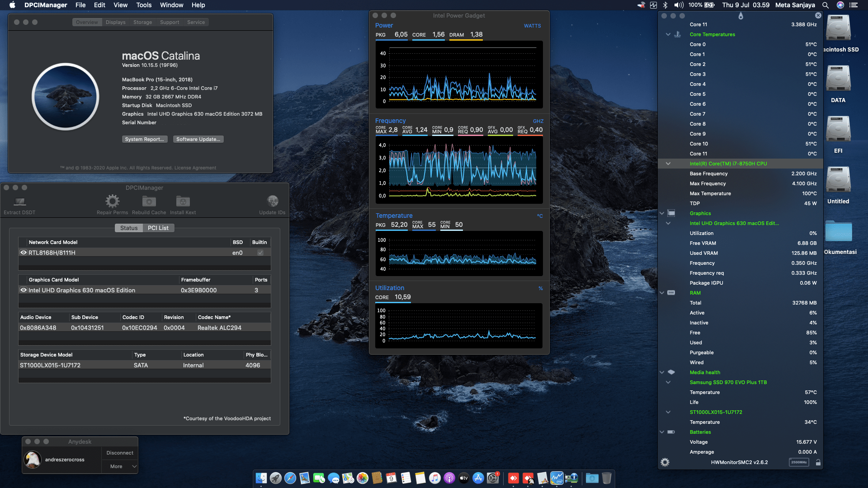This screenshot has height=488, width=868.
Task: Open Podcasts app in the dock
Action: (x=449, y=478)
